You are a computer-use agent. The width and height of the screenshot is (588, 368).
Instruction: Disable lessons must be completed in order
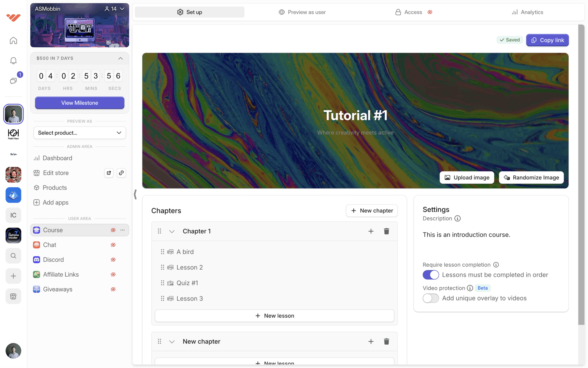click(431, 275)
